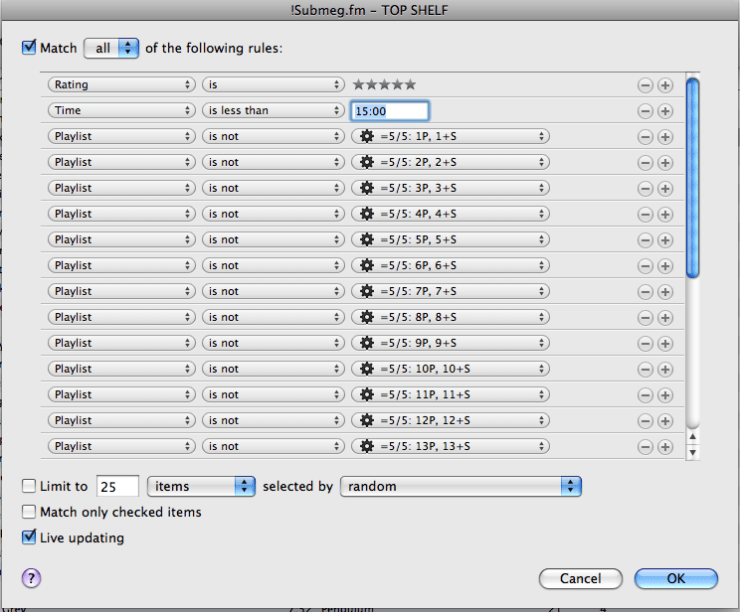Open the 'is less than' operator dropdown
The image size is (740, 612).
pos(273,111)
